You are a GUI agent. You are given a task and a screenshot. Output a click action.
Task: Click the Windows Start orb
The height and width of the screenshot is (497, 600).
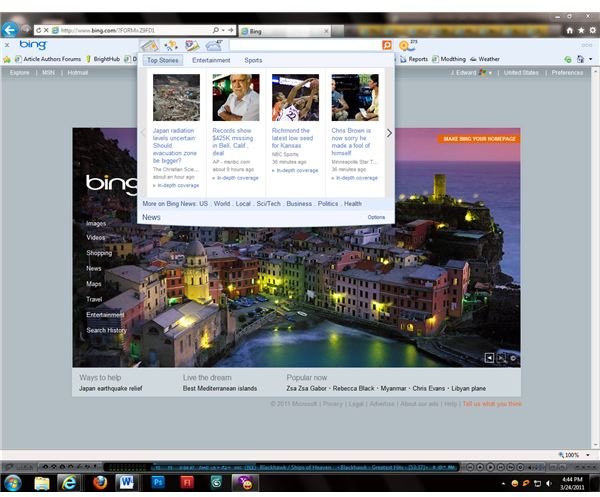[x=12, y=483]
